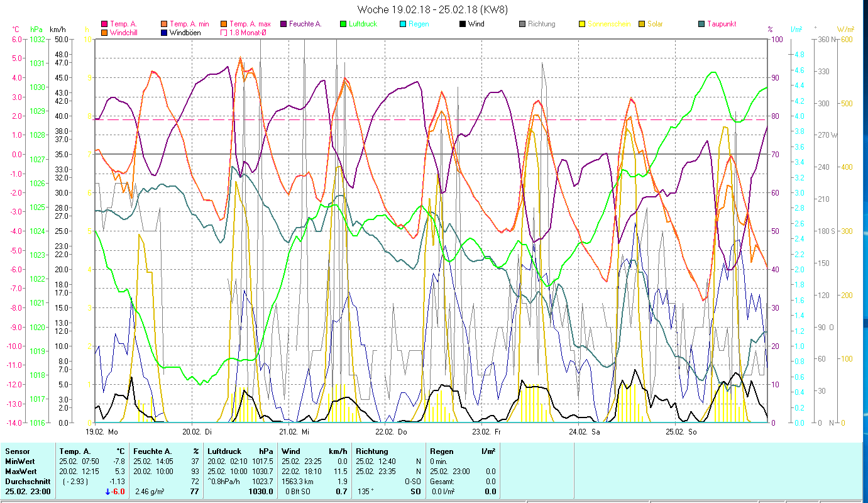Click the km/h unit label above the wind axis
868x503 pixels.
click(57, 29)
